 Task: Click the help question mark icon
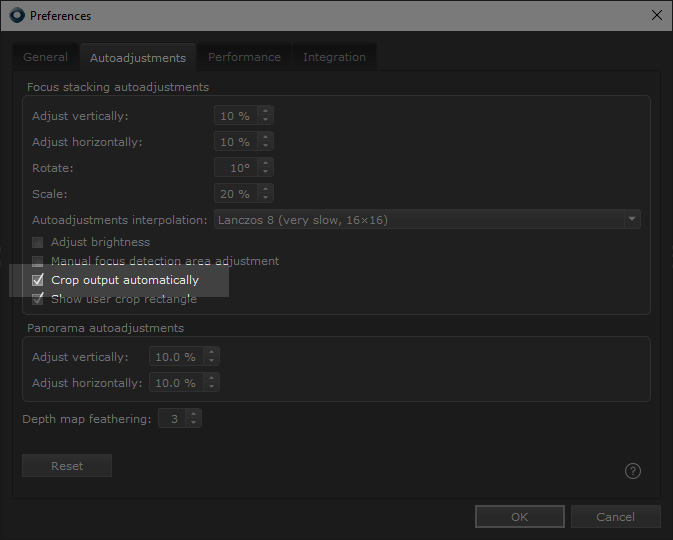pyautogui.click(x=632, y=471)
